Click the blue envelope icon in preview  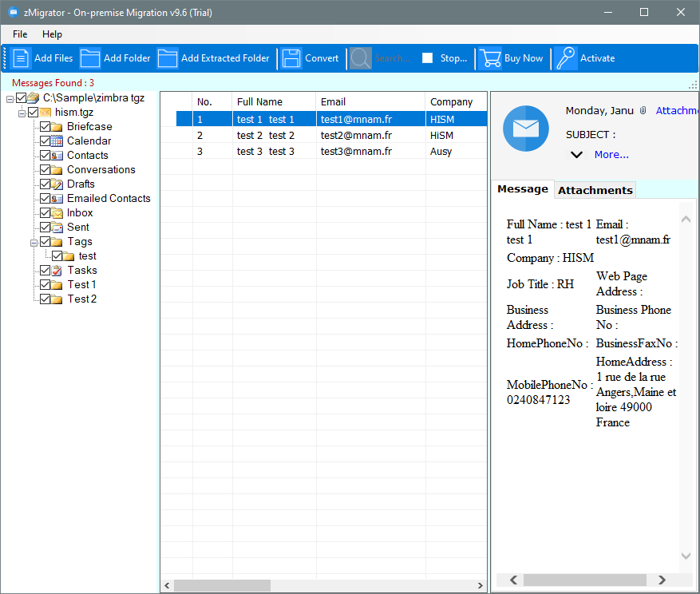[525, 129]
